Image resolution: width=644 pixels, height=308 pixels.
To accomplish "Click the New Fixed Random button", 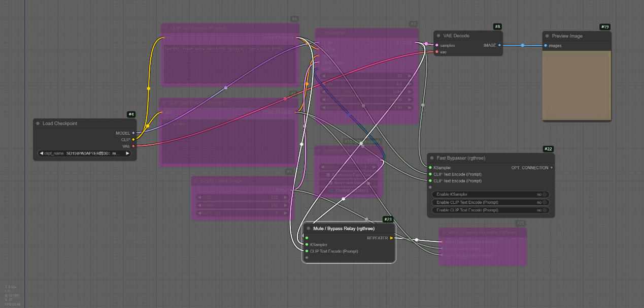I will 348,183.
